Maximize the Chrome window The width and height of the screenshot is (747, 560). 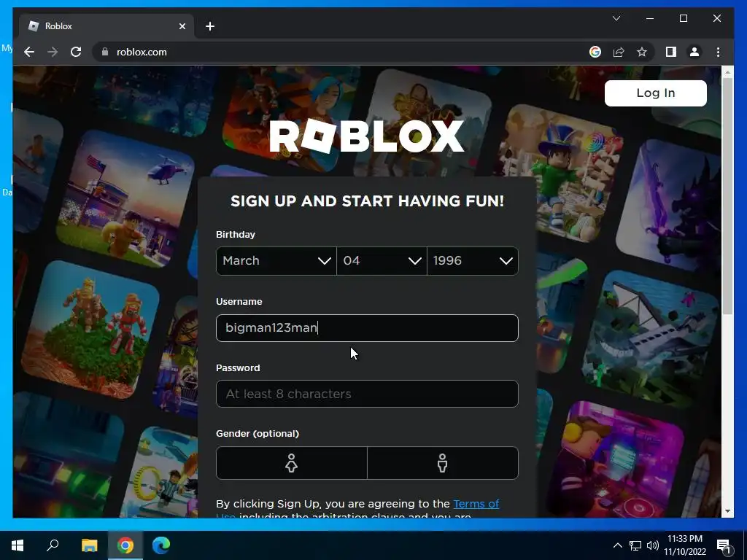click(x=683, y=18)
